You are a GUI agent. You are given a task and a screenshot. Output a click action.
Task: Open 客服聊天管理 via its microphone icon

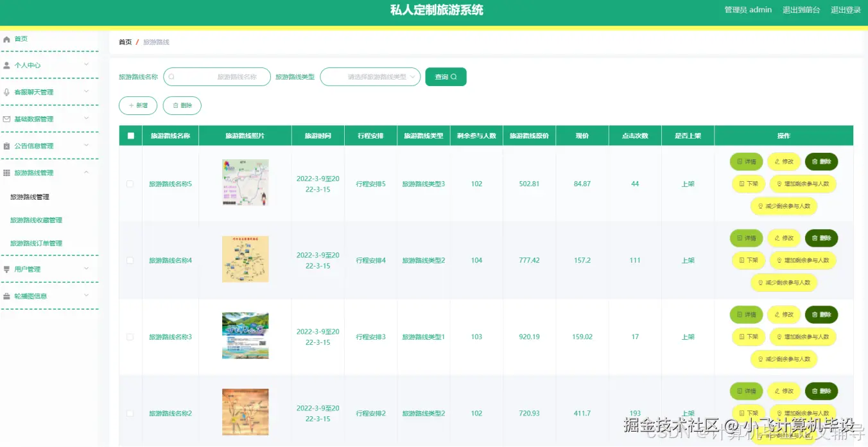(8, 91)
